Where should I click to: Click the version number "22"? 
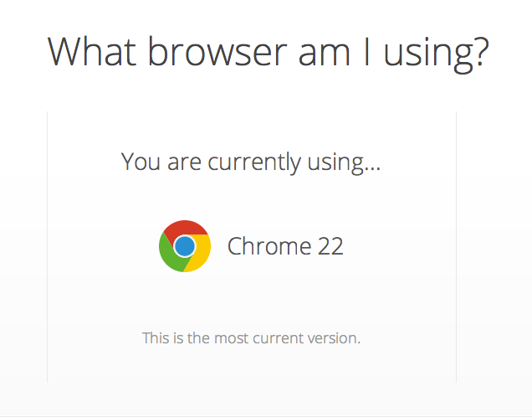(328, 246)
